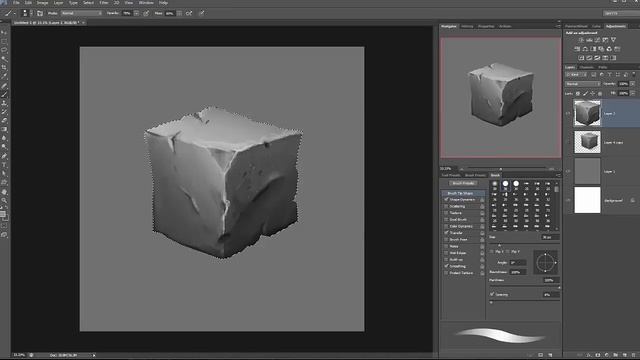Select the Crop tool
This screenshot has height=360, width=640.
4,67
